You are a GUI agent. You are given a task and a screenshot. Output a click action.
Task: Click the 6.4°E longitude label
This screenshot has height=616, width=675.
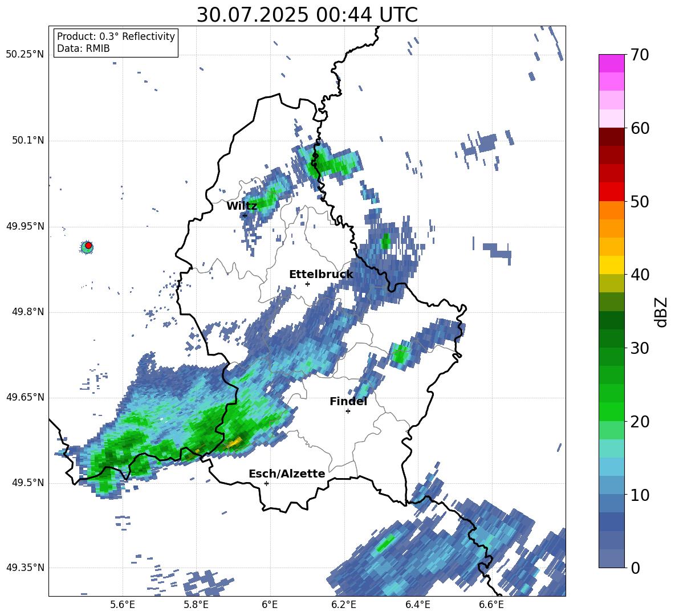[417, 605]
